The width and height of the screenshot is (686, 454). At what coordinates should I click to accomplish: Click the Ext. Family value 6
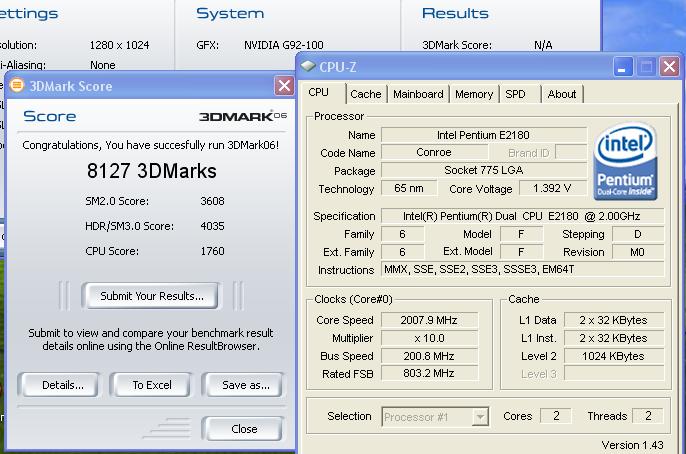(x=402, y=252)
